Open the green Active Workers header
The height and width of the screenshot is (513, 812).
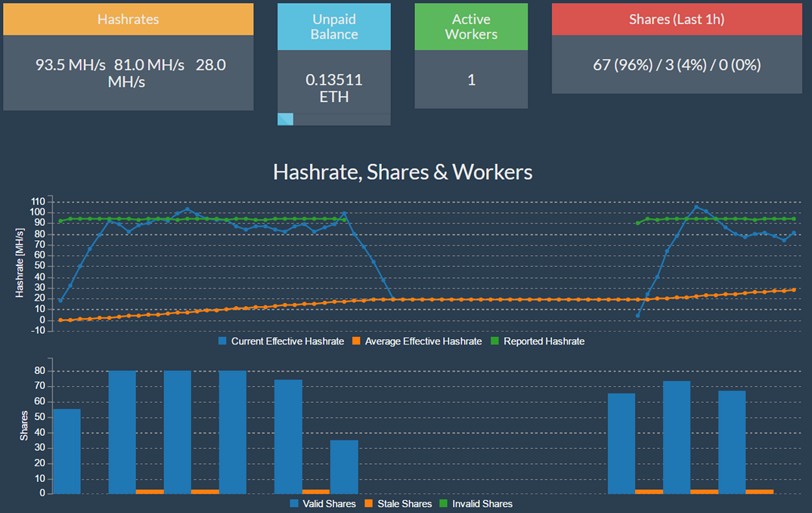pyautogui.click(x=471, y=26)
